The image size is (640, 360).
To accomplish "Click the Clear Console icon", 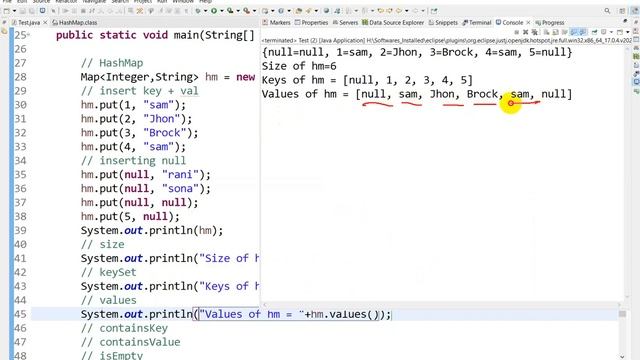I will click(x=546, y=32).
